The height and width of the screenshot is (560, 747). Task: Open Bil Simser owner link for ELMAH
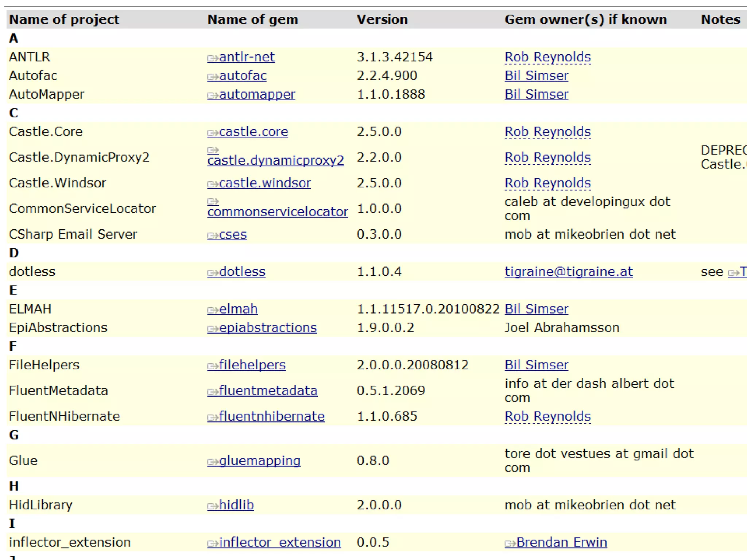pyautogui.click(x=536, y=309)
